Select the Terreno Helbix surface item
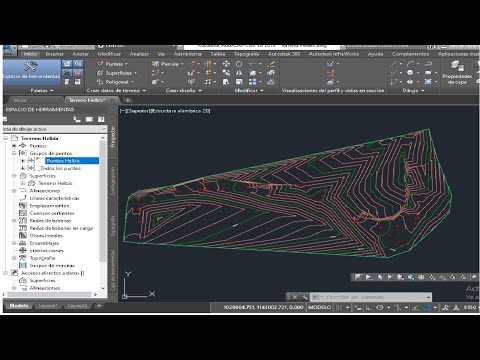Screen dimensions: 480x360 point(55,183)
